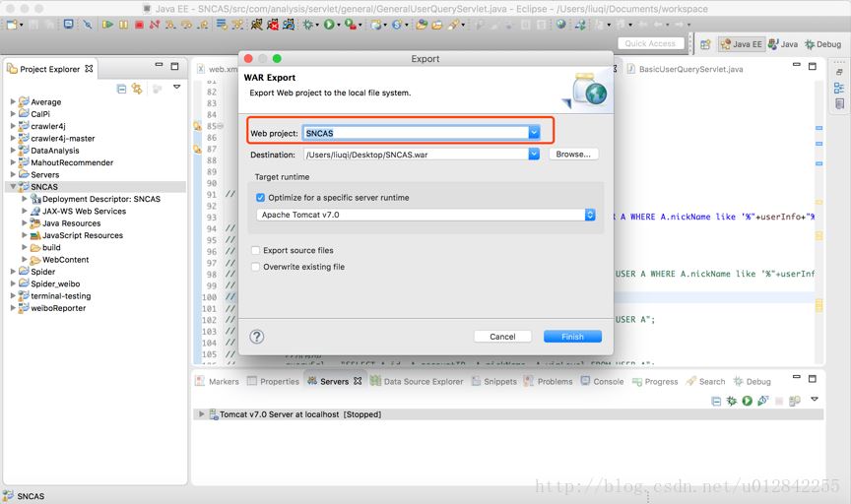Click the Quick Access search field
The width and height of the screenshot is (851, 504).
[x=651, y=43]
